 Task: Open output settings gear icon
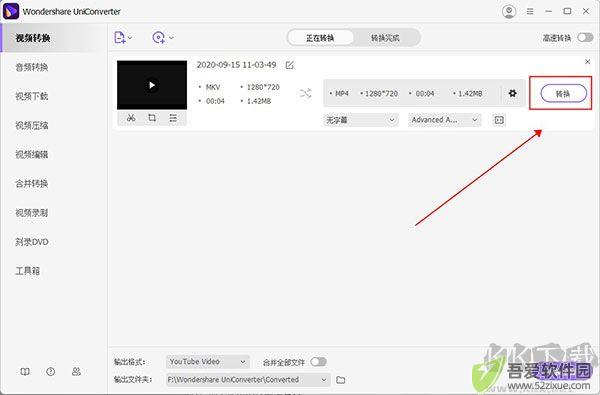click(x=512, y=93)
